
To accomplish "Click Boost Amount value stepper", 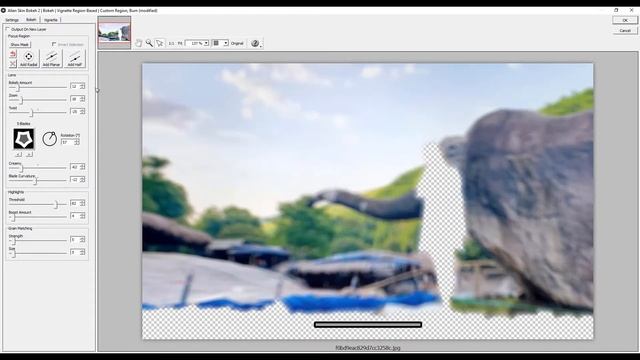I will tap(82, 216).
